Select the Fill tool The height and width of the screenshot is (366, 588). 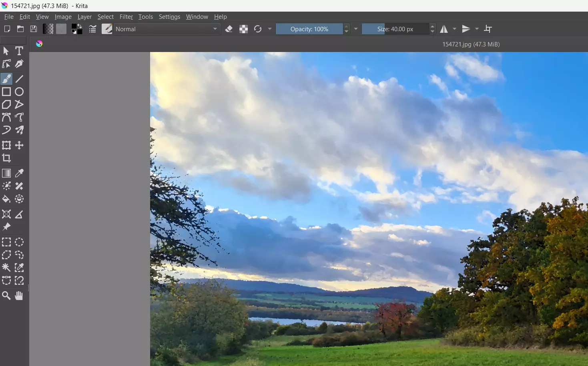pyautogui.click(x=6, y=199)
